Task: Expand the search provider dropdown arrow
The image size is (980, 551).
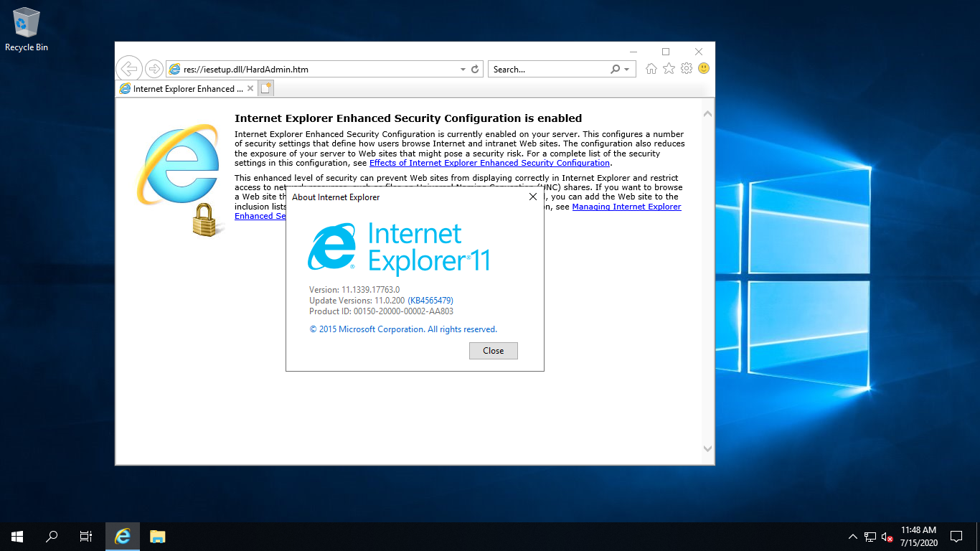Action: pos(626,70)
